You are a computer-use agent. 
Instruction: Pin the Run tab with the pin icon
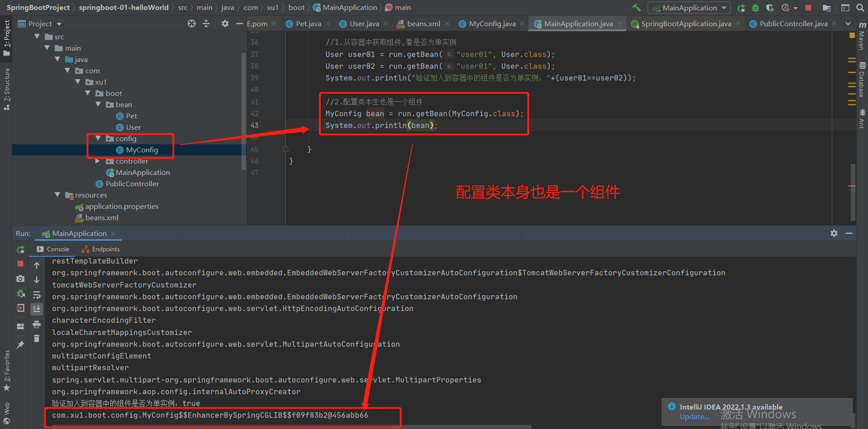tap(20, 345)
